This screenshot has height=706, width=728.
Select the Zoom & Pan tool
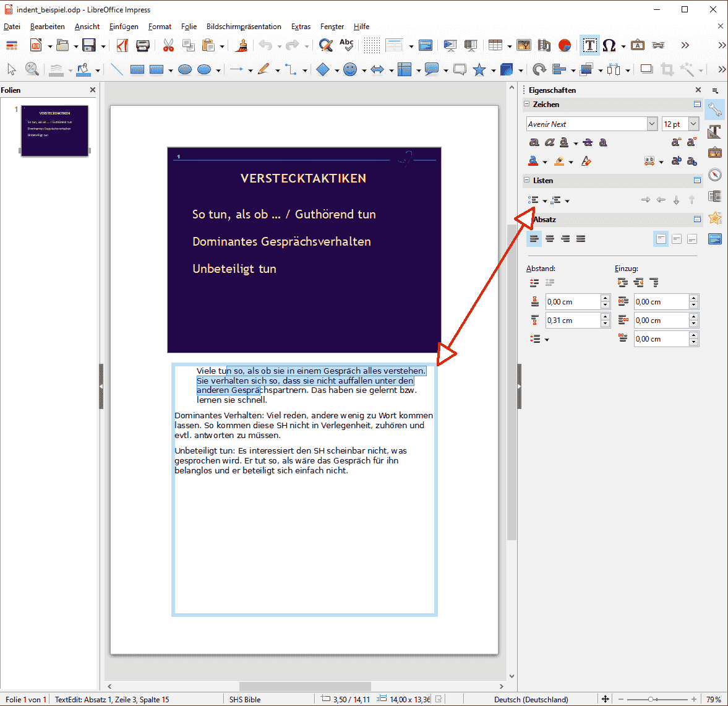[32, 70]
